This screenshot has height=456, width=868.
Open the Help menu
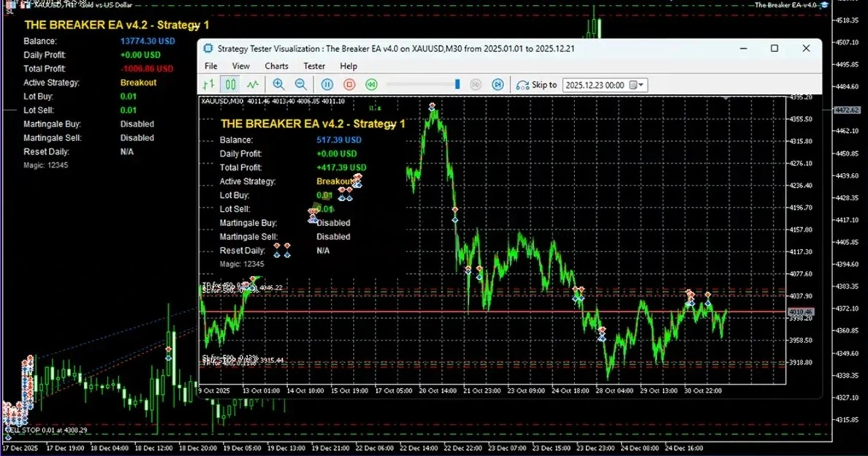[349, 66]
